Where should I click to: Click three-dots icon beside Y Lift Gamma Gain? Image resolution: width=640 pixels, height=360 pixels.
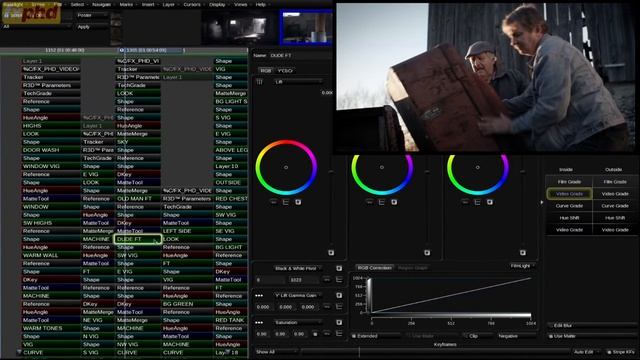click(x=259, y=295)
